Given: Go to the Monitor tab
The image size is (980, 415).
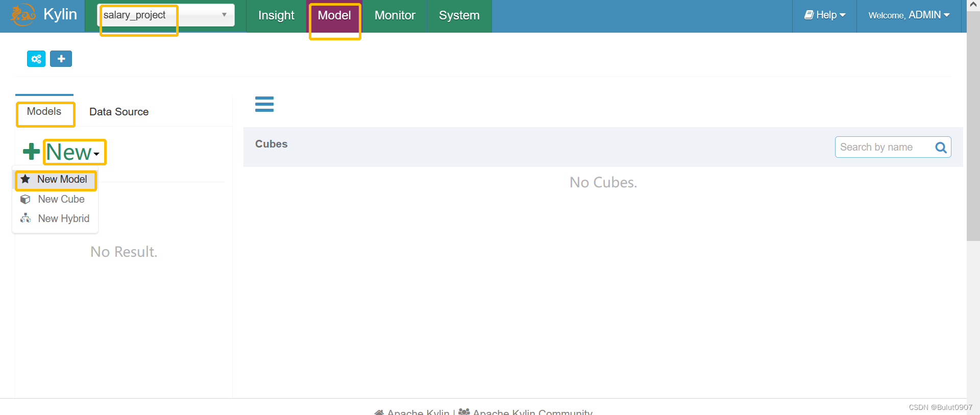Looking at the screenshot, I should (395, 16).
